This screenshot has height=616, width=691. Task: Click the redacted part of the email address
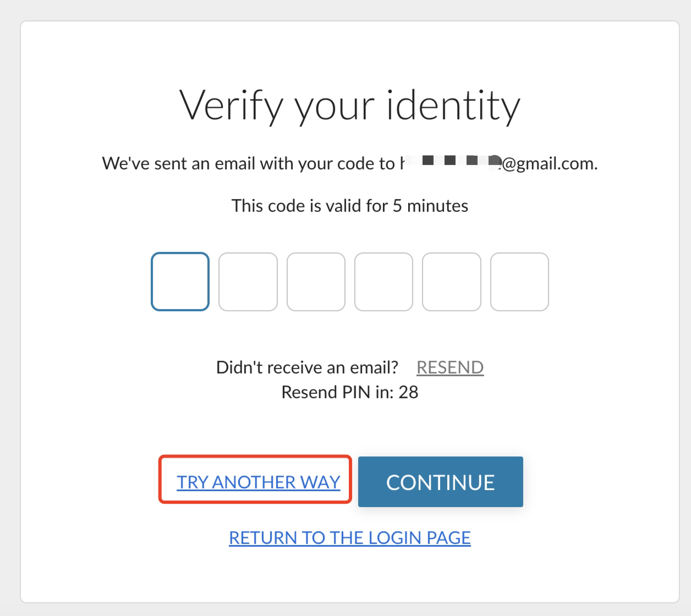click(451, 162)
